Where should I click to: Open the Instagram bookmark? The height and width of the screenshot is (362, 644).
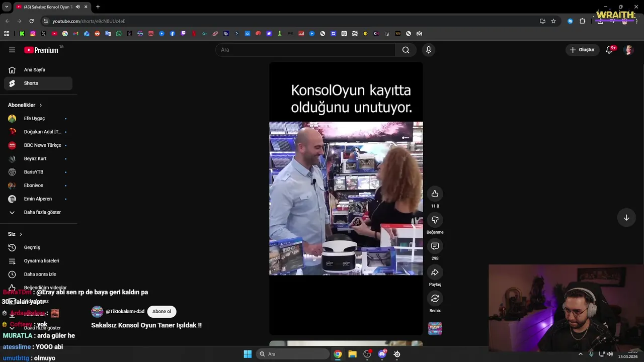tap(33, 34)
